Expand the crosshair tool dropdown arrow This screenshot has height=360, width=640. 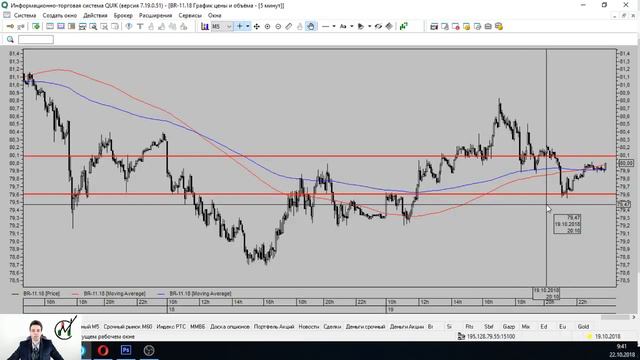coord(247,27)
